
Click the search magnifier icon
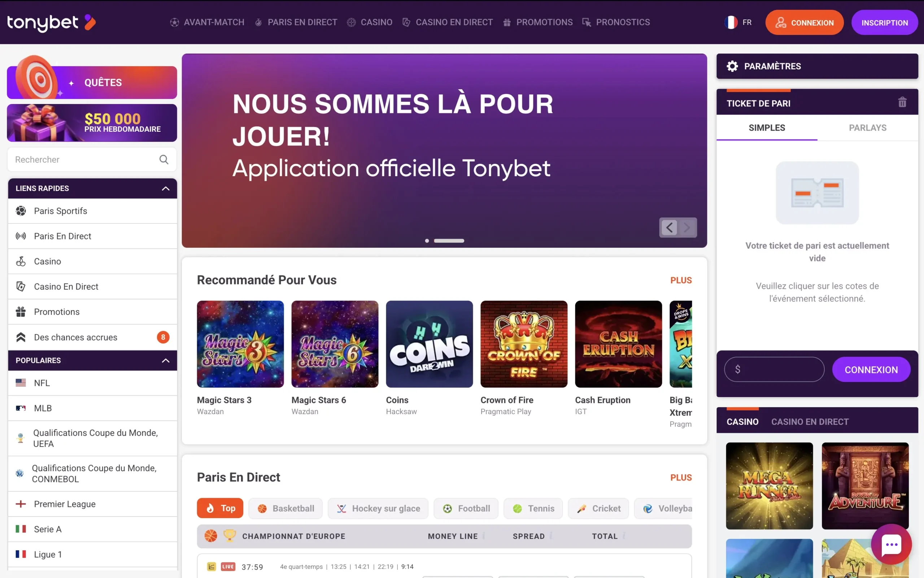click(x=164, y=160)
